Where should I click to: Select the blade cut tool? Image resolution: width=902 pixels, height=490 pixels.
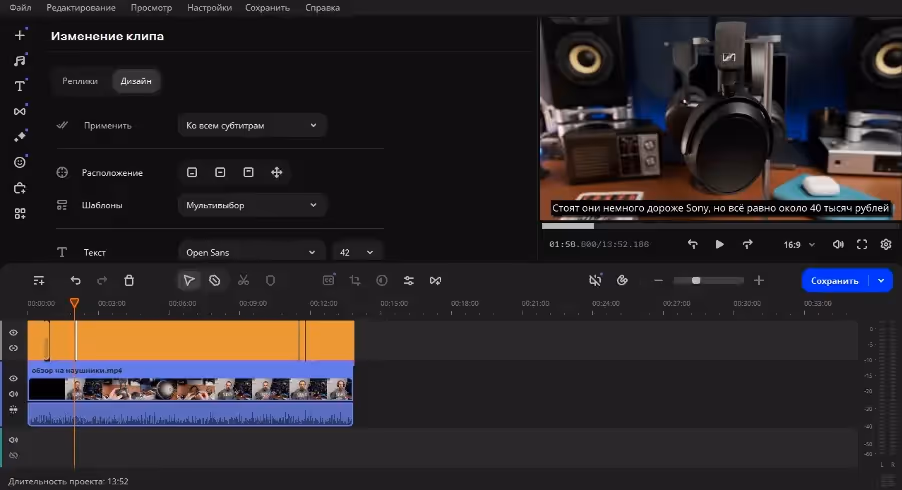click(215, 281)
